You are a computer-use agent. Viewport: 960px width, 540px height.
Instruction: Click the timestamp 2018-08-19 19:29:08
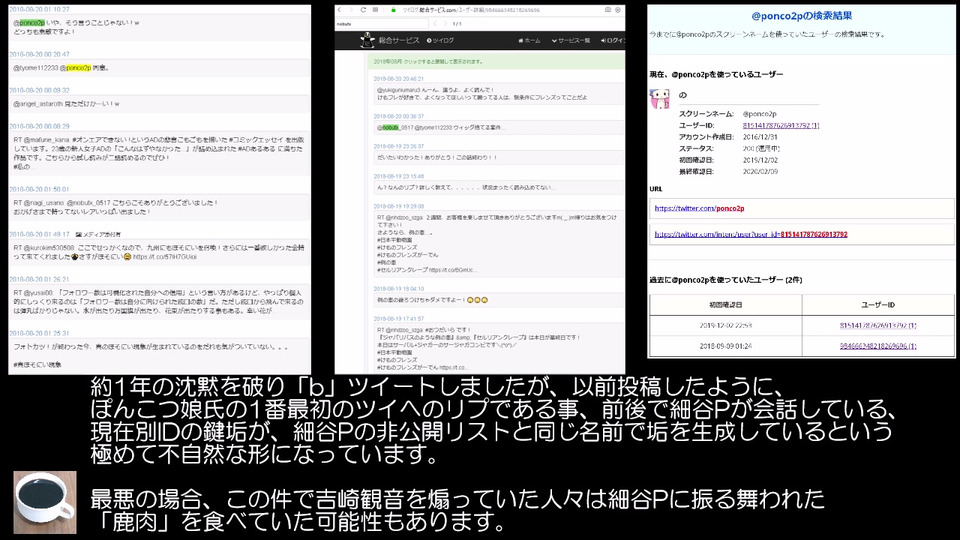tap(399, 206)
